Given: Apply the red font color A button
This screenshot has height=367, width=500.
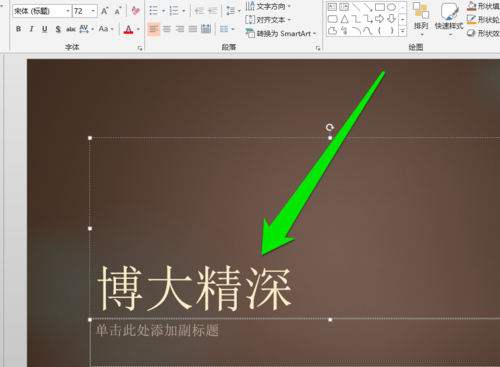Looking at the screenshot, I should [x=128, y=29].
